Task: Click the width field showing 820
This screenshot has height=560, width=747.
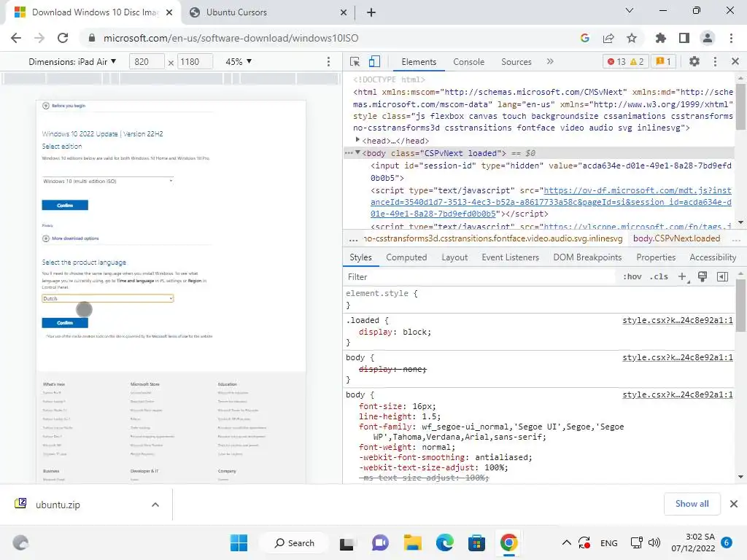Action: click(147, 62)
